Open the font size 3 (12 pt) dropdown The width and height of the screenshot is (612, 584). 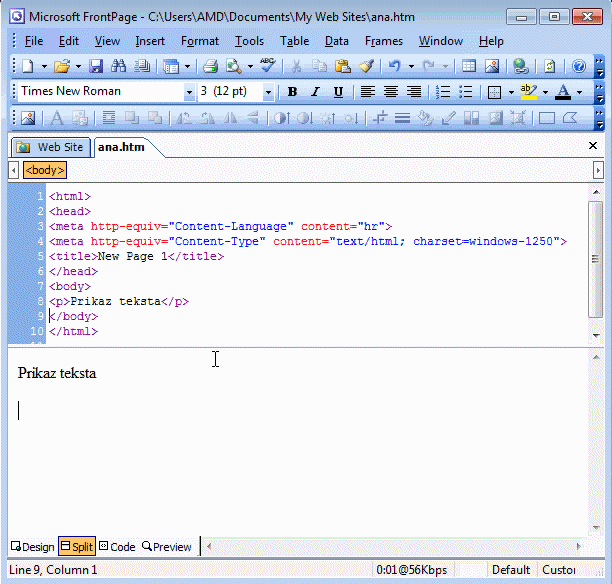tap(268, 92)
